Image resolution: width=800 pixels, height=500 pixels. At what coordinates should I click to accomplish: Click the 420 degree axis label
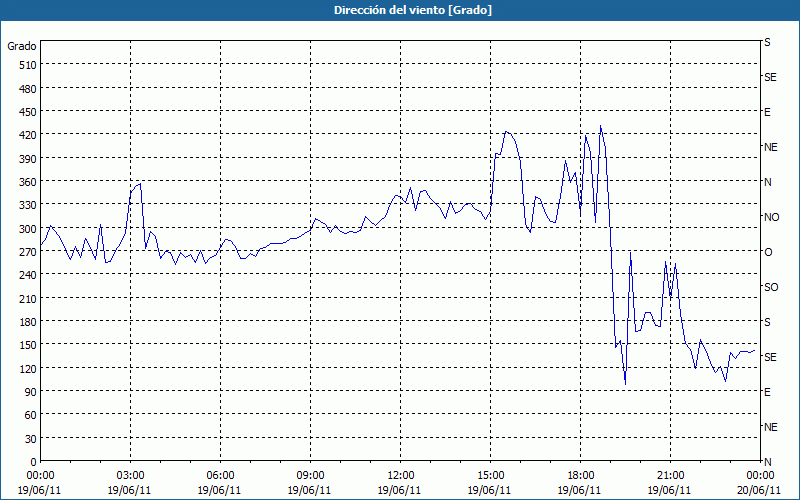click(x=28, y=136)
